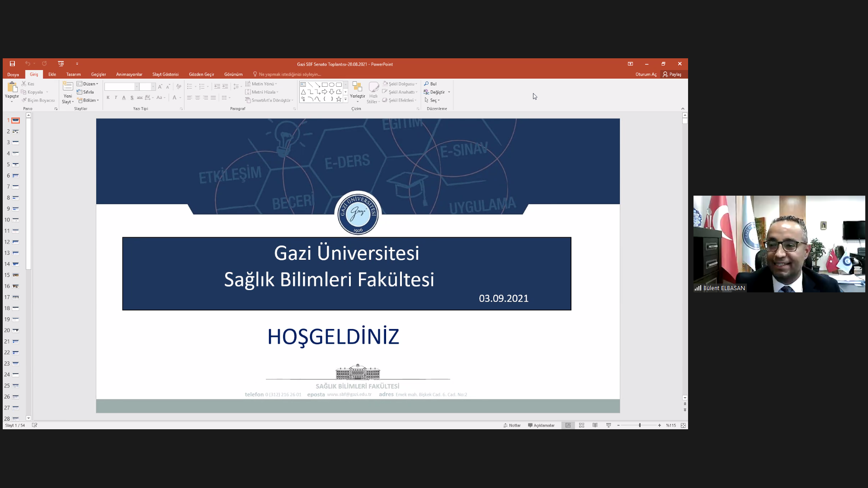This screenshot has height=488, width=868.
Task: Open Seç selection dropdown
Action: 432,100
